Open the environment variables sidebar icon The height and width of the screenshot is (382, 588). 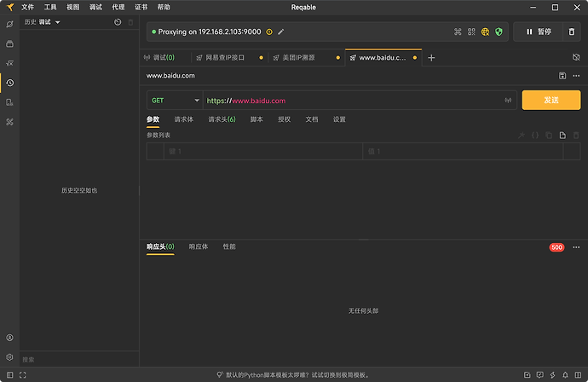click(x=9, y=63)
